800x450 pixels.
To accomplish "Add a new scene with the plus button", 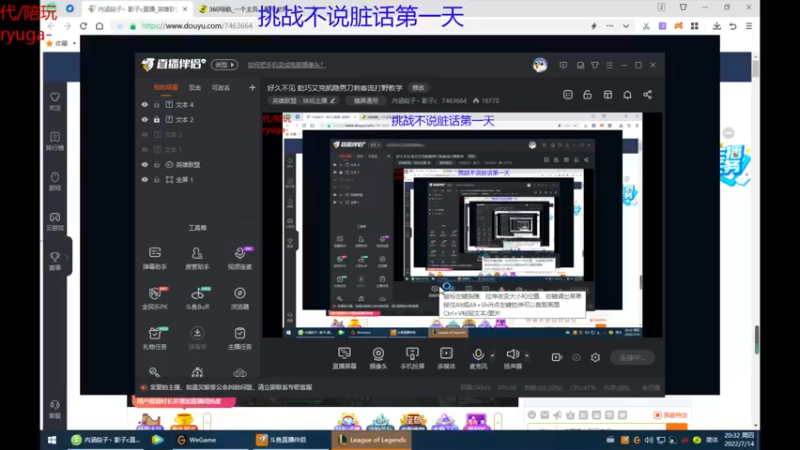I will [x=252, y=88].
